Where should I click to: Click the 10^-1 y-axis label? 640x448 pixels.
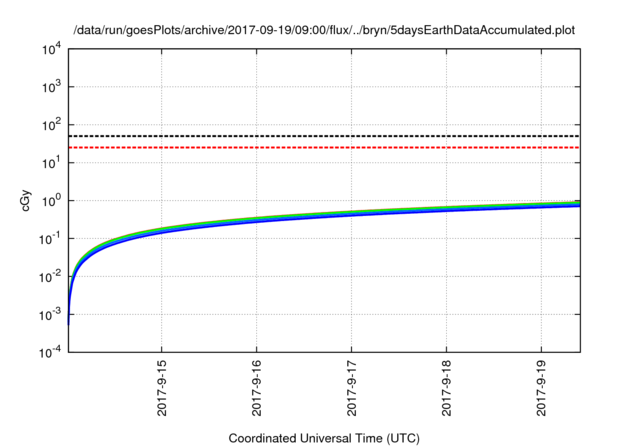(50, 239)
